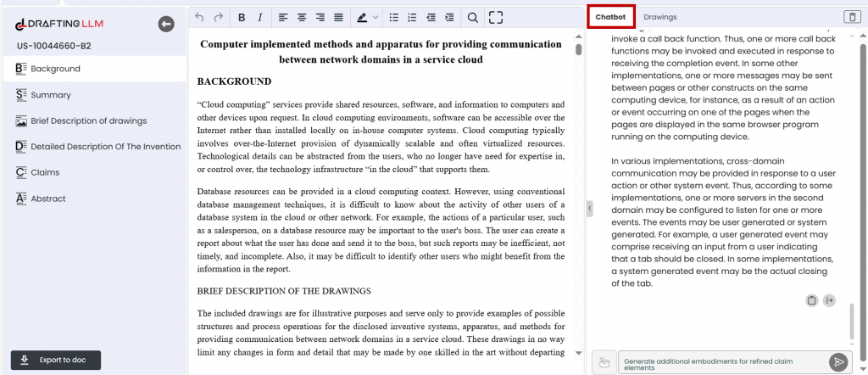Click the Background section icon

21,69
